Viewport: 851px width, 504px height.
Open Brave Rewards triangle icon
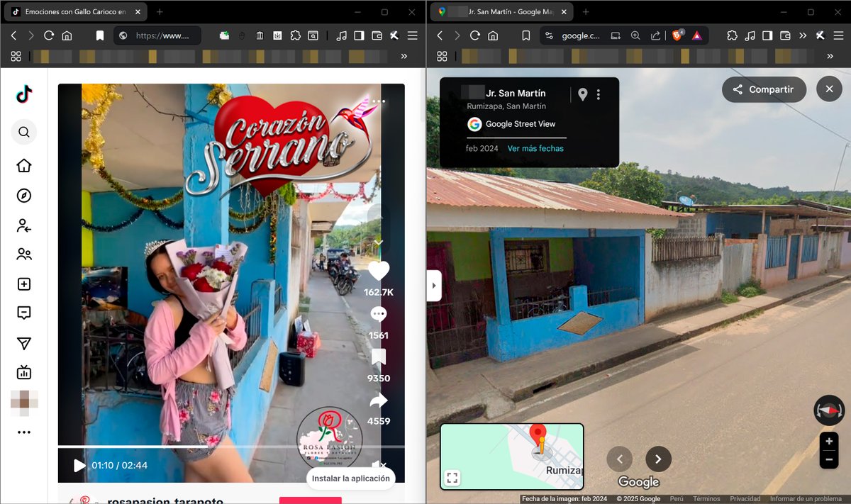click(697, 35)
